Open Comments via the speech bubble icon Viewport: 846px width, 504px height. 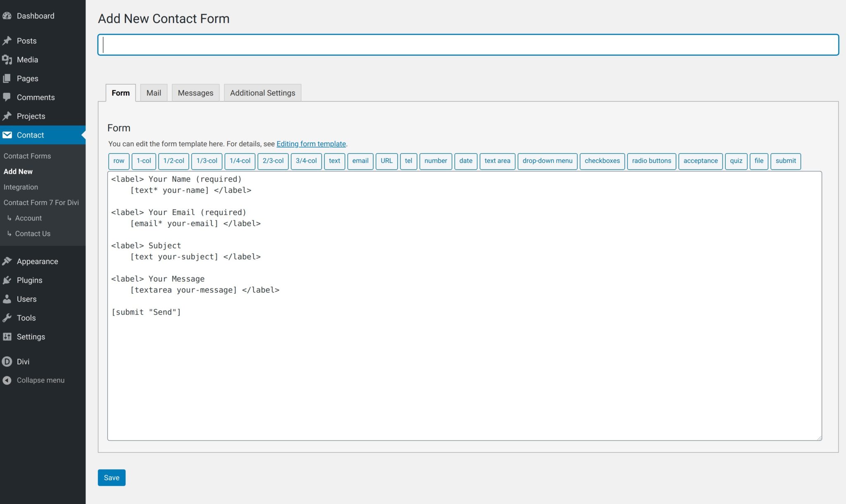coord(7,97)
